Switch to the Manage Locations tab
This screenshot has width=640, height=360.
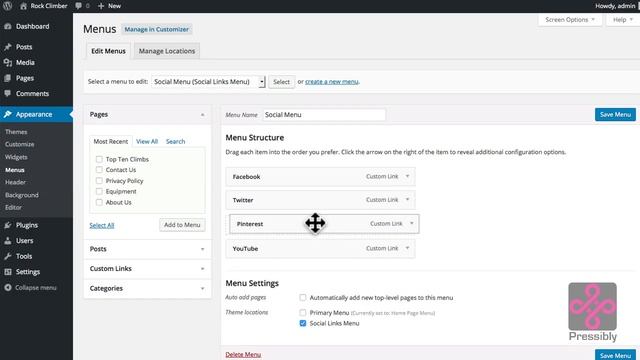(x=167, y=51)
